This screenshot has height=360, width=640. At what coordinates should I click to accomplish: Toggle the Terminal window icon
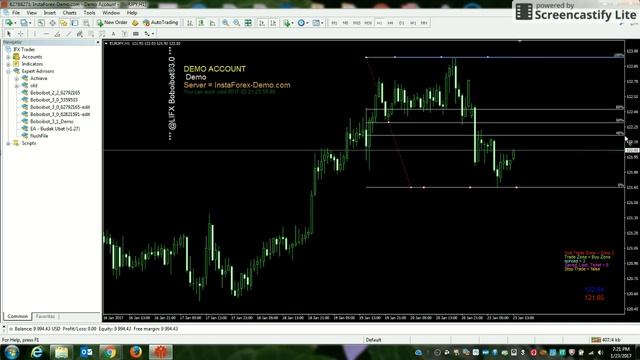[x=75, y=23]
